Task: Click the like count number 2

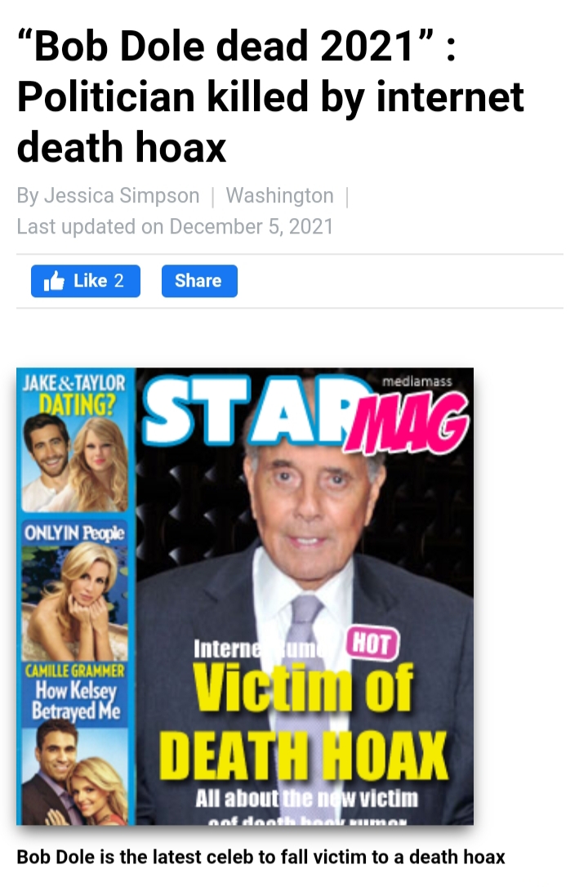Action: tap(118, 281)
